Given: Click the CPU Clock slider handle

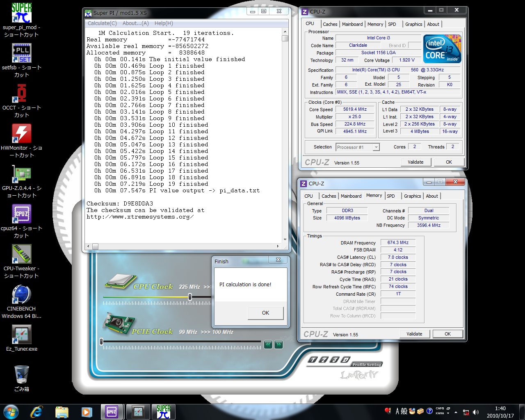Looking at the screenshot, I should (190, 297).
